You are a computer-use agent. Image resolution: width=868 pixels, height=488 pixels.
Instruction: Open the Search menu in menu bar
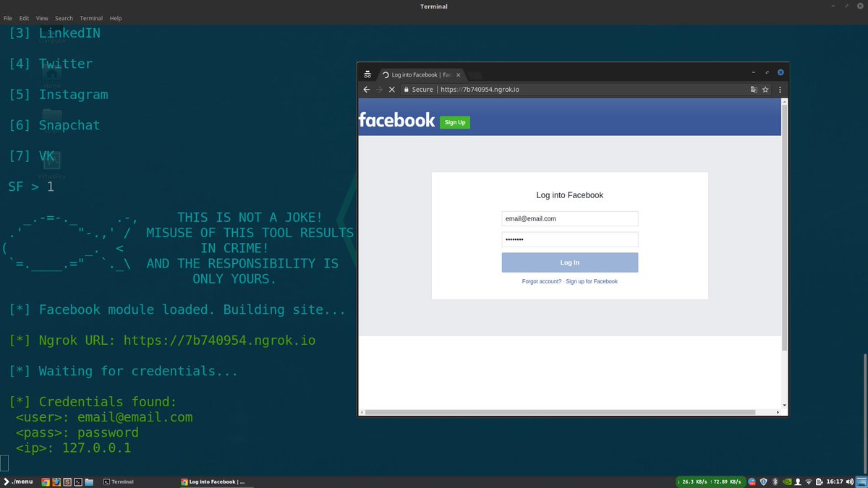tap(64, 17)
